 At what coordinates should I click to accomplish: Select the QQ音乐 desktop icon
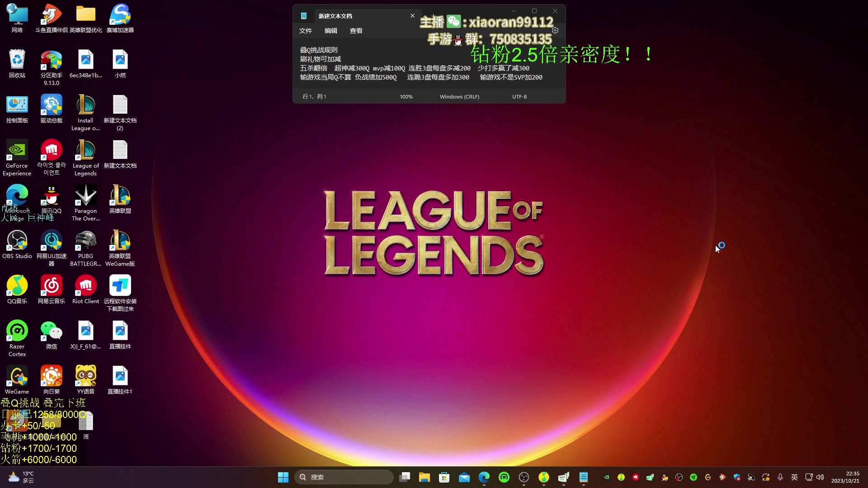click(x=17, y=290)
